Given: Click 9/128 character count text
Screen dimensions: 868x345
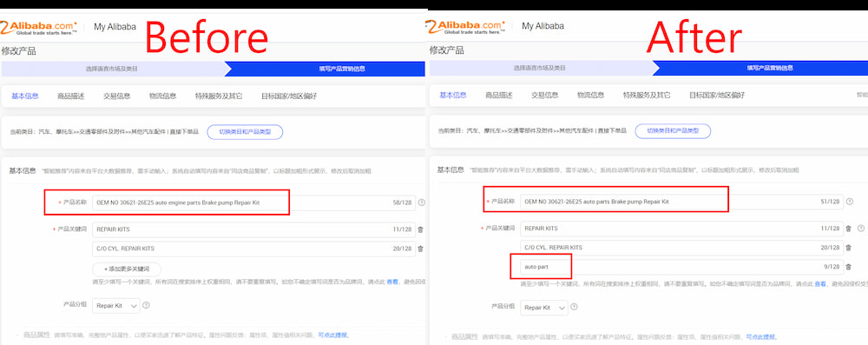Looking at the screenshot, I should [832, 268].
